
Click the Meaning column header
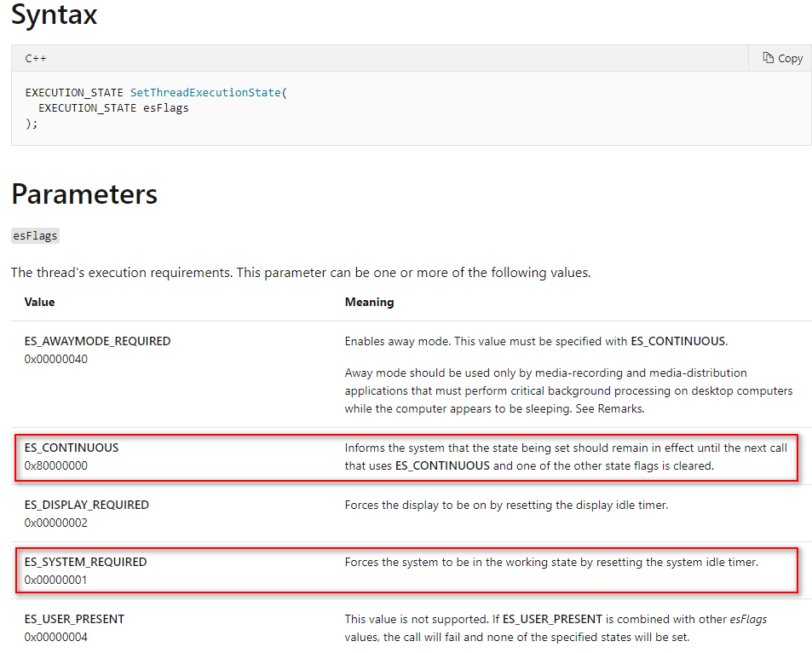tap(369, 302)
